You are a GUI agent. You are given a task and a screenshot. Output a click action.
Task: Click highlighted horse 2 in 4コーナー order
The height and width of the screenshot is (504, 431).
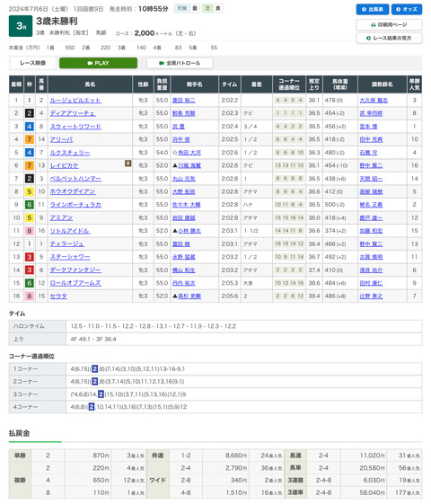[x=92, y=407]
